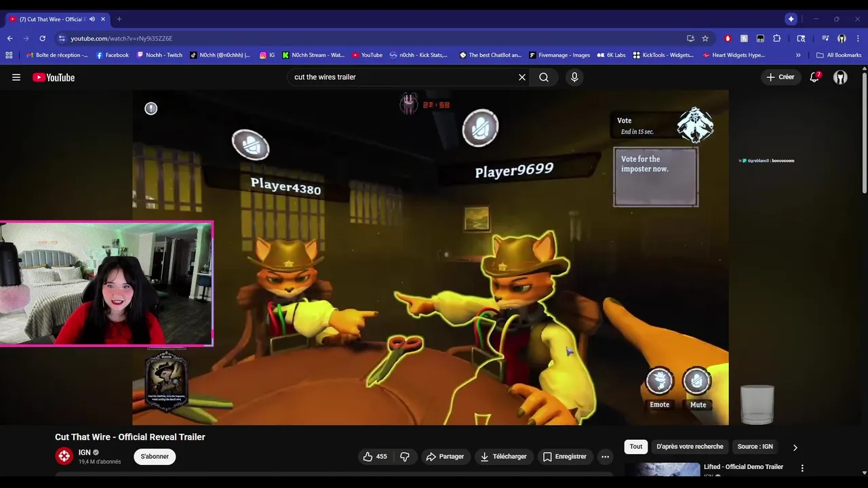Open a new browser tab
Viewport: 868px width, 488px height.
(119, 19)
